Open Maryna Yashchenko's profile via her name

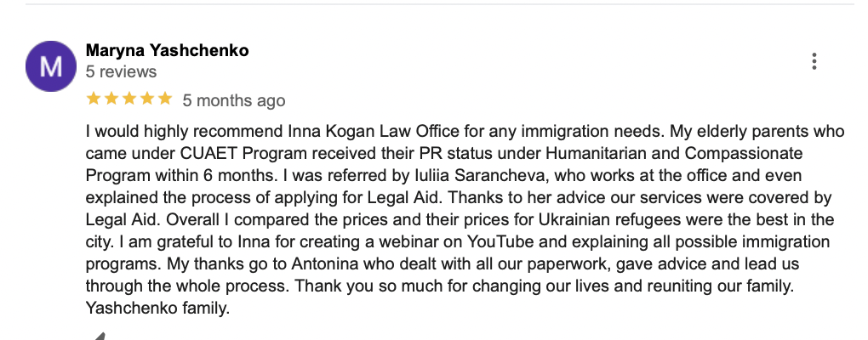[168, 50]
